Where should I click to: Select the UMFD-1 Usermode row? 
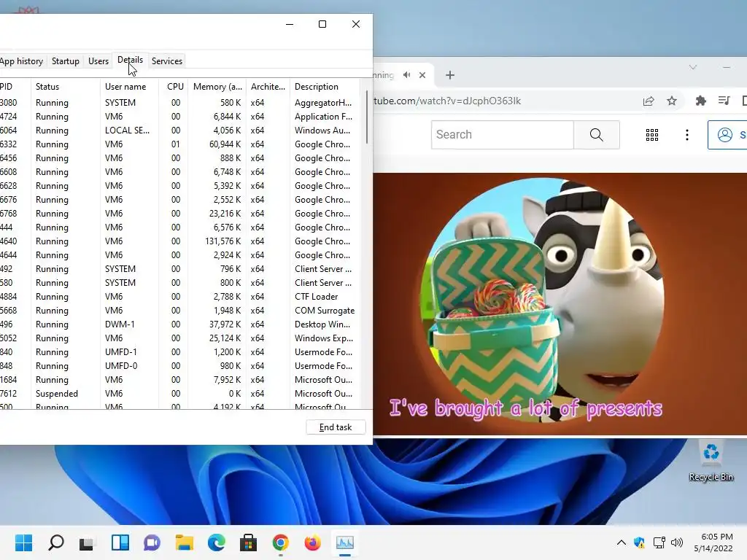[180, 352]
